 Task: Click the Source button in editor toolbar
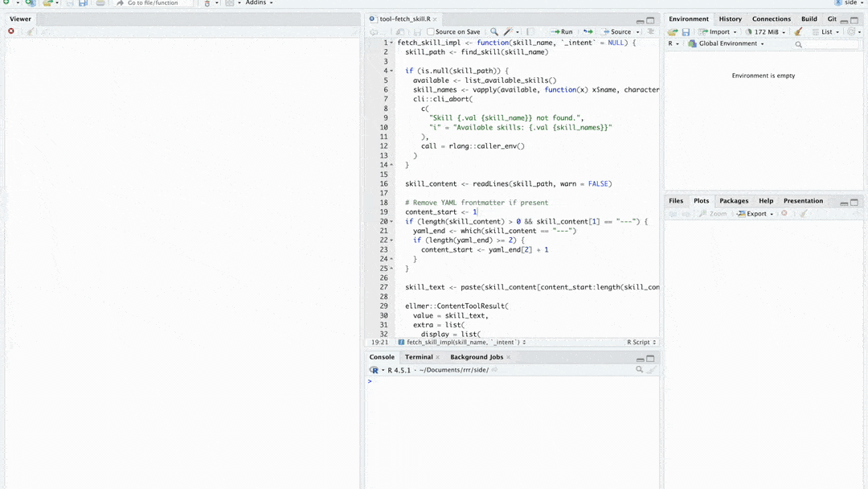click(x=616, y=32)
